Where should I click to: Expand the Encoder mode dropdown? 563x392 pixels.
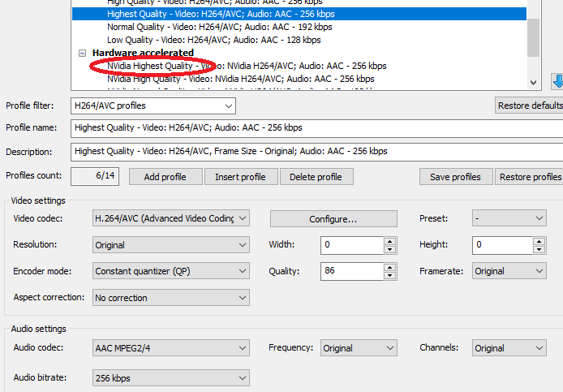170,272
